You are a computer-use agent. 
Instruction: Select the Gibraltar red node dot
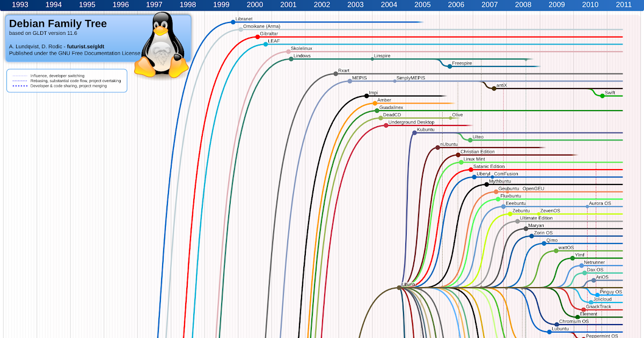pyautogui.click(x=258, y=37)
